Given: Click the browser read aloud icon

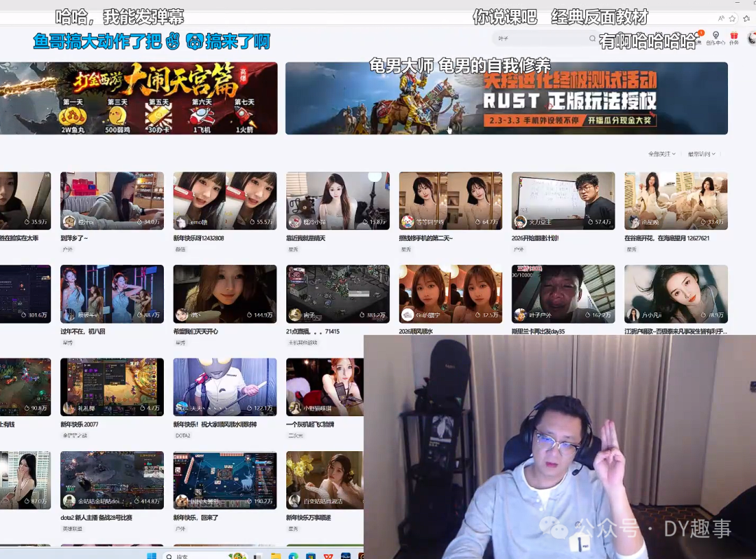Looking at the screenshot, I should 721,18.
